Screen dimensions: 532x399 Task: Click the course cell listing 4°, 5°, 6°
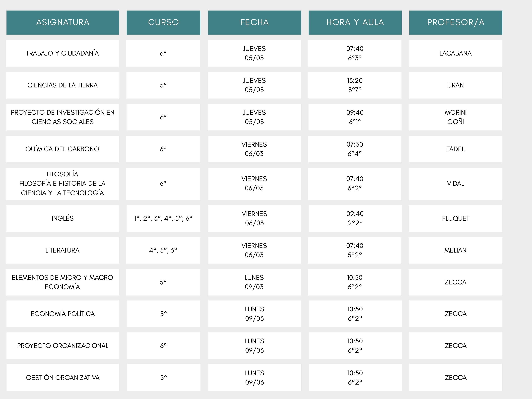pos(163,250)
